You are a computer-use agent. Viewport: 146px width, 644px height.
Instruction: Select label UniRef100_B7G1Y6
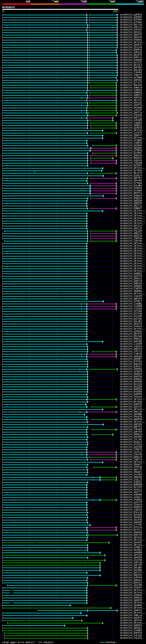pyautogui.click(x=131, y=527)
